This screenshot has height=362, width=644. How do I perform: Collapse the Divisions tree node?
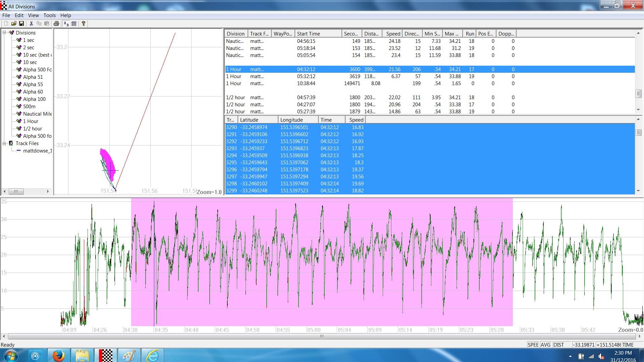click(x=5, y=33)
